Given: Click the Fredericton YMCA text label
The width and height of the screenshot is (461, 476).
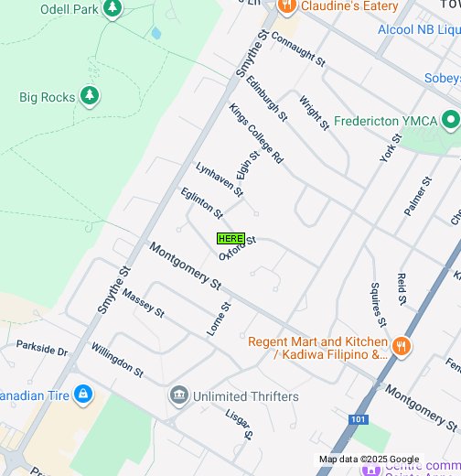Looking at the screenshot, I should click(386, 121).
